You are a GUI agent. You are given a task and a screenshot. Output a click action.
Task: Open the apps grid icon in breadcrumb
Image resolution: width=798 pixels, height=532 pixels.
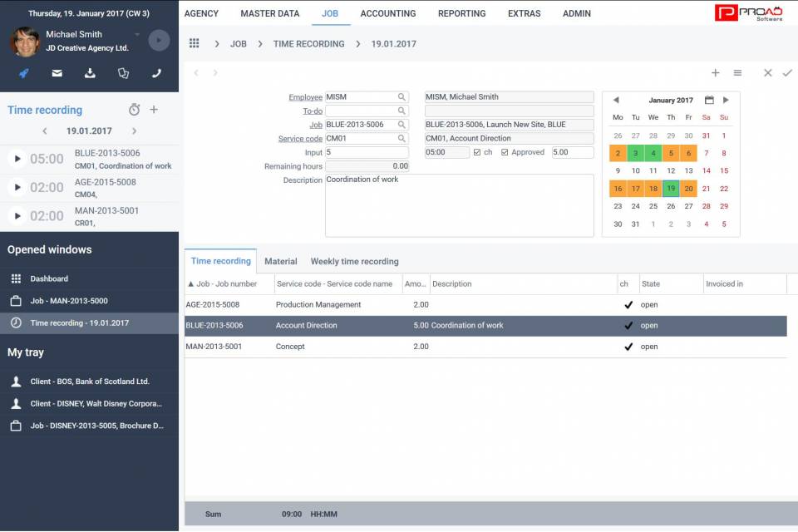pos(195,43)
